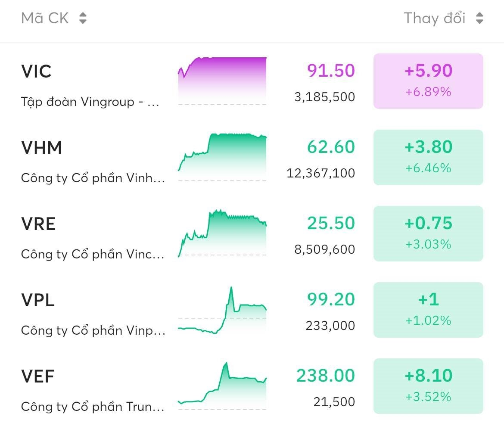Open VHM green sparkline chart
The width and height of the screenshot is (504, 426).
tap(222, 157)
